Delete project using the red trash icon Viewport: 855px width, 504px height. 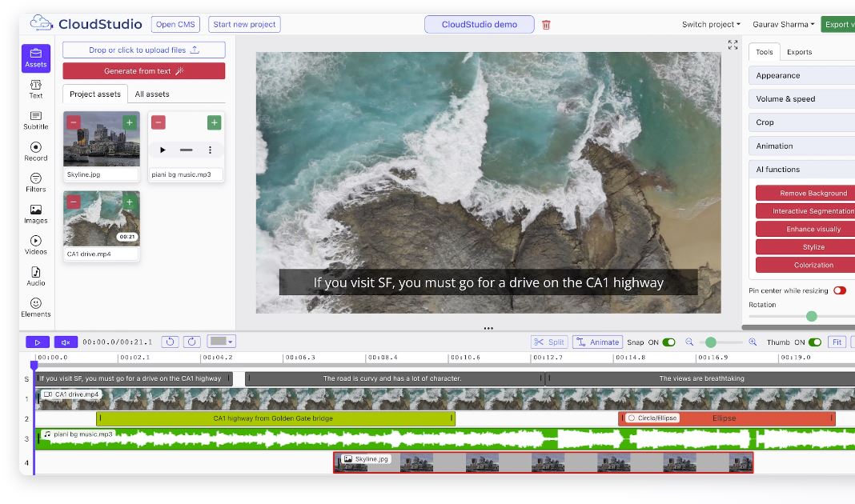point(546,25)
